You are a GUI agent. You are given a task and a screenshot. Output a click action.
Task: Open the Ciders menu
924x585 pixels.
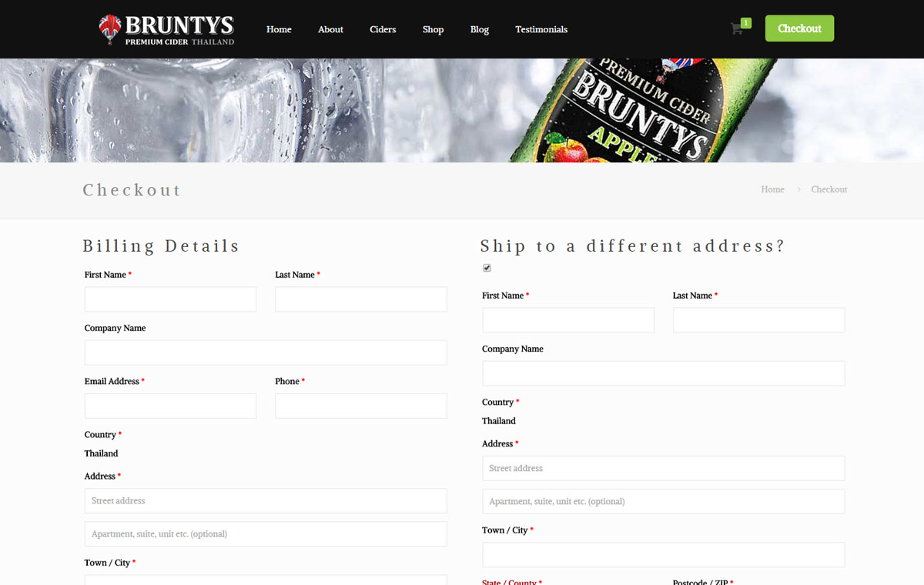pyautogui.click(x=383, y=29)
